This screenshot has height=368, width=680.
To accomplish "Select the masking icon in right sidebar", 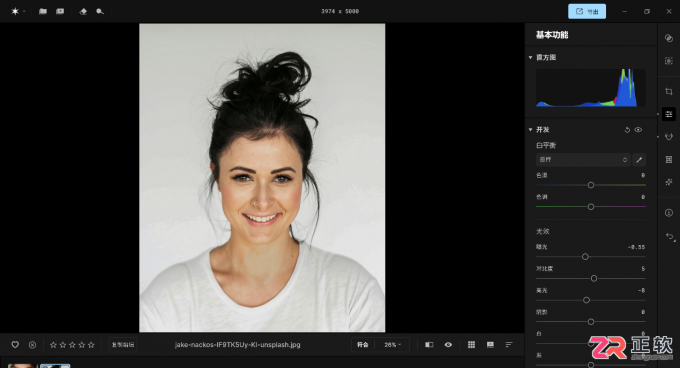I will [669, 61].
